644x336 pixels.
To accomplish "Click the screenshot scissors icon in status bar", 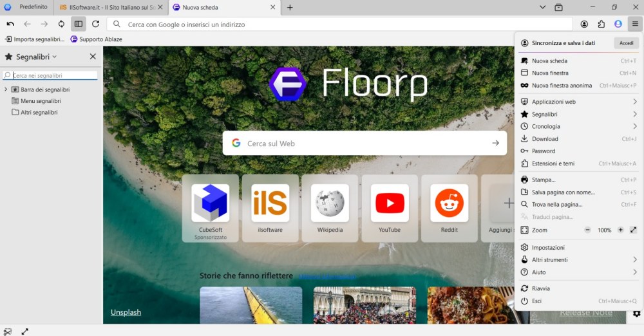I will pyautogui.click(x=7, y=331).
